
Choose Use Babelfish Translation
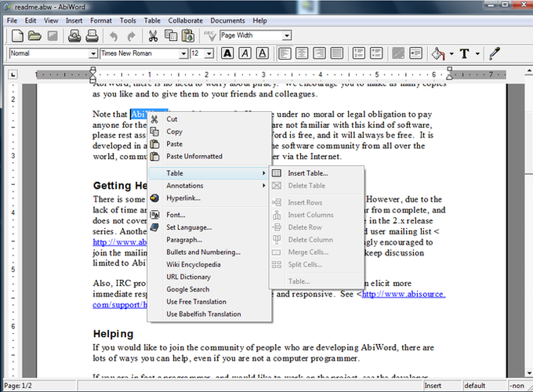pyautogui.click(x=209, y=314)
